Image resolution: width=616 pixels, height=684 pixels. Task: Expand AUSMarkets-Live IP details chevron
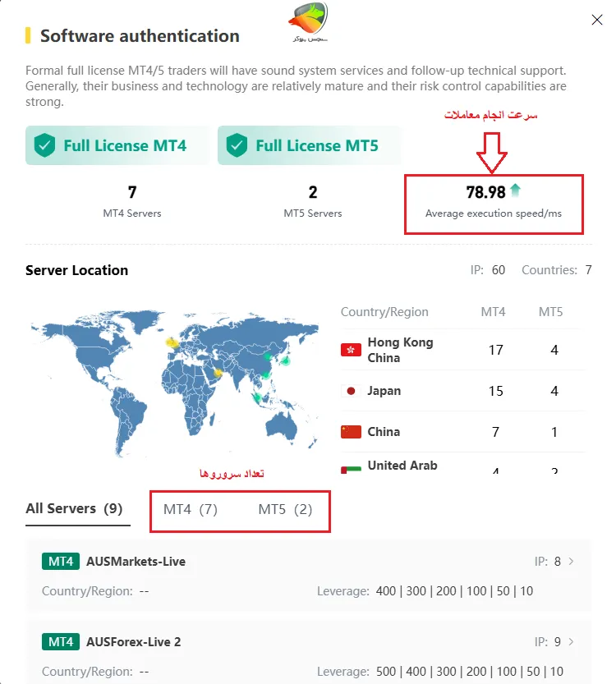(x=572, y=562)
